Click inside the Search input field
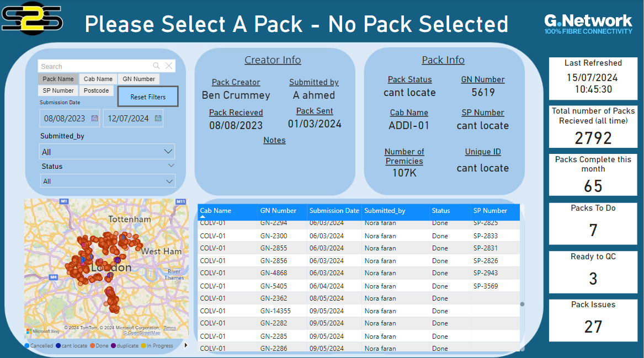 point(94,66)
